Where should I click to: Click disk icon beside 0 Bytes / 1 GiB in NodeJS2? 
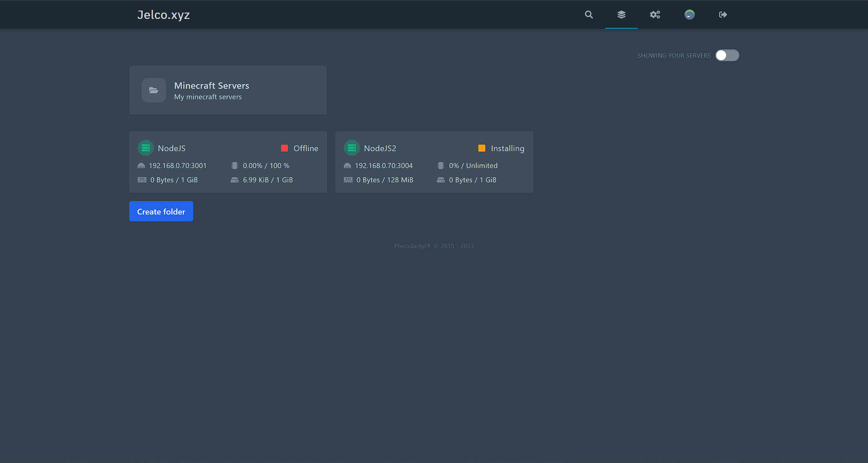click(x=441, y=180)
